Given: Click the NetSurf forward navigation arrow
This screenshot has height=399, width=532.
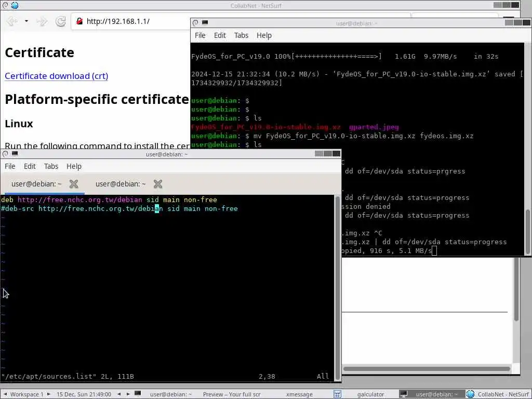Looking at the screenshot, I should pos(42,21).
